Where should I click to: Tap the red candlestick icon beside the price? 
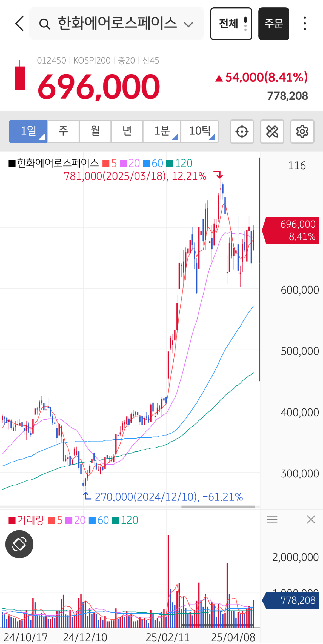[x=20, y=75]
